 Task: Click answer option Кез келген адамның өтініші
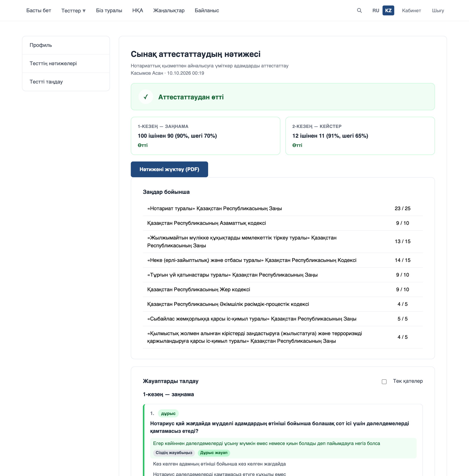pos(219,464)
